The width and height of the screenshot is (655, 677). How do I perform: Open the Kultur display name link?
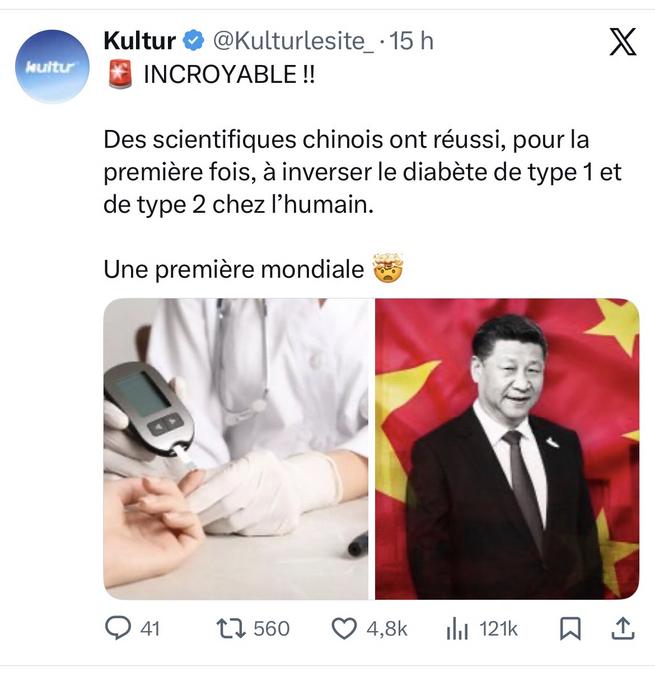pos(139,41)
